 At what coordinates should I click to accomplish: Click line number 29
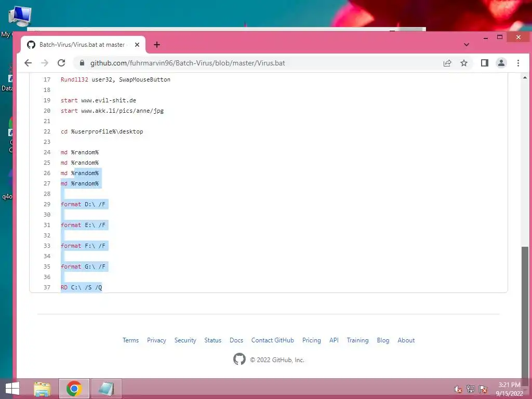click(47, 204)
